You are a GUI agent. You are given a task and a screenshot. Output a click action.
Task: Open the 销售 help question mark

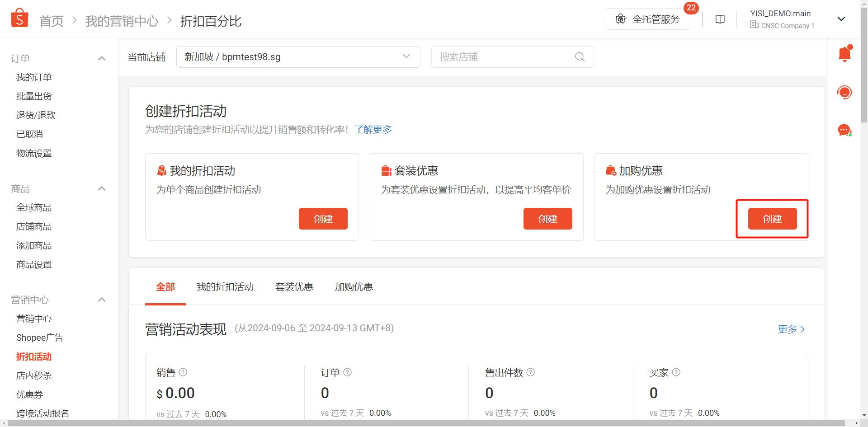point(183,372)
